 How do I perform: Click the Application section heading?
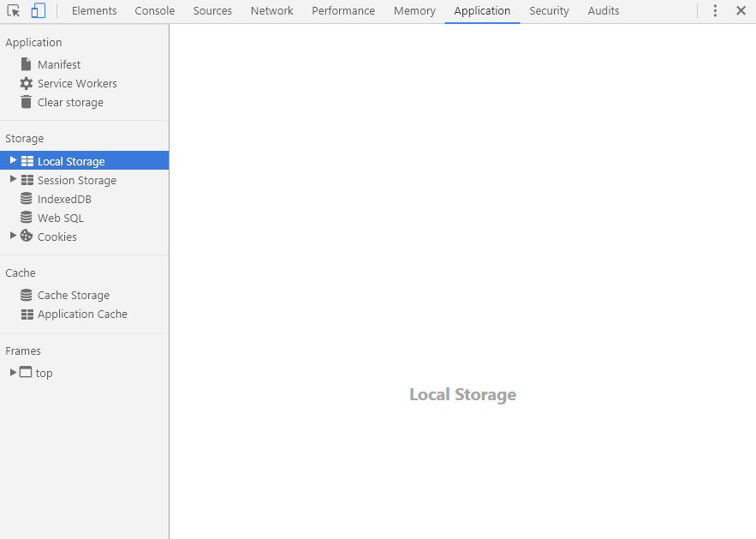(x=33, y=43)
